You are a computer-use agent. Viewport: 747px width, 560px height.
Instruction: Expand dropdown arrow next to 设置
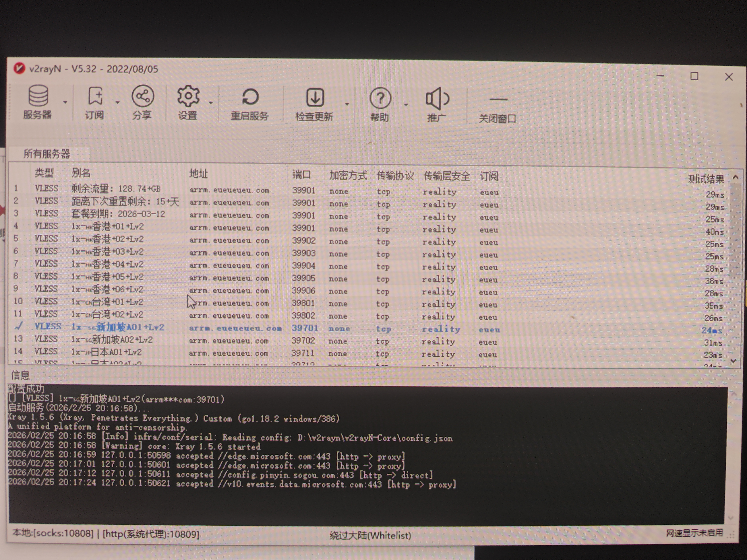coord(211,103)
